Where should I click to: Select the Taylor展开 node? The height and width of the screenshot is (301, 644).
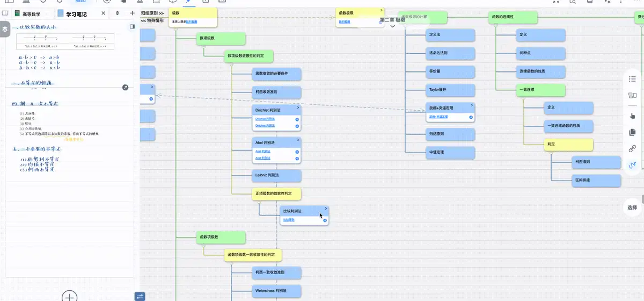coord(450,89)
